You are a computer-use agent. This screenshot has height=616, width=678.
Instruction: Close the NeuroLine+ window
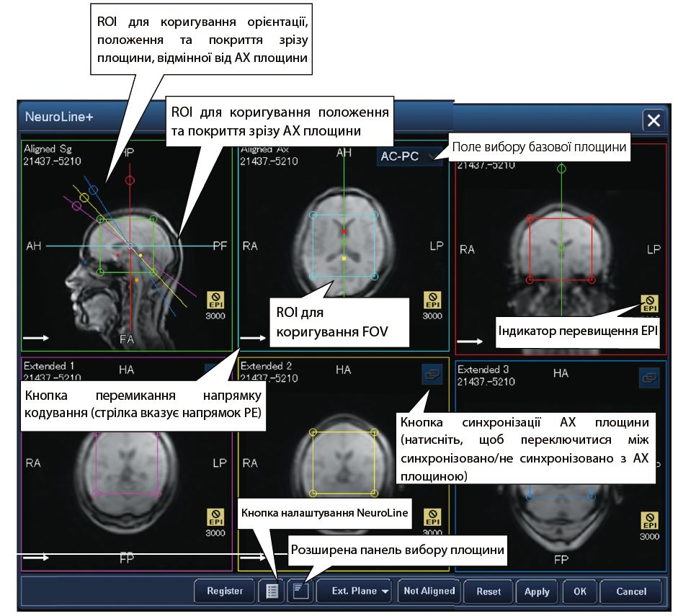[653, 120]
